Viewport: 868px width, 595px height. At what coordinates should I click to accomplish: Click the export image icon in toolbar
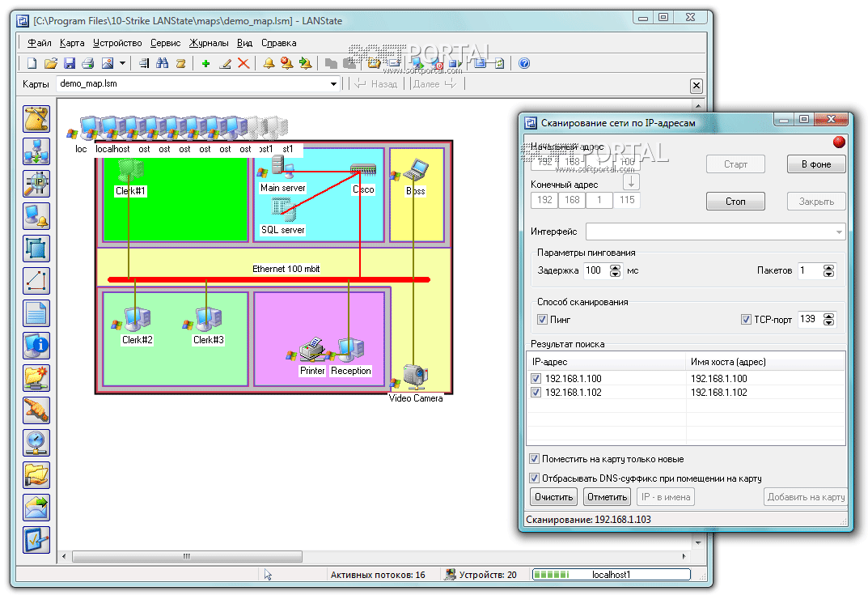click(x=108, y=63)
